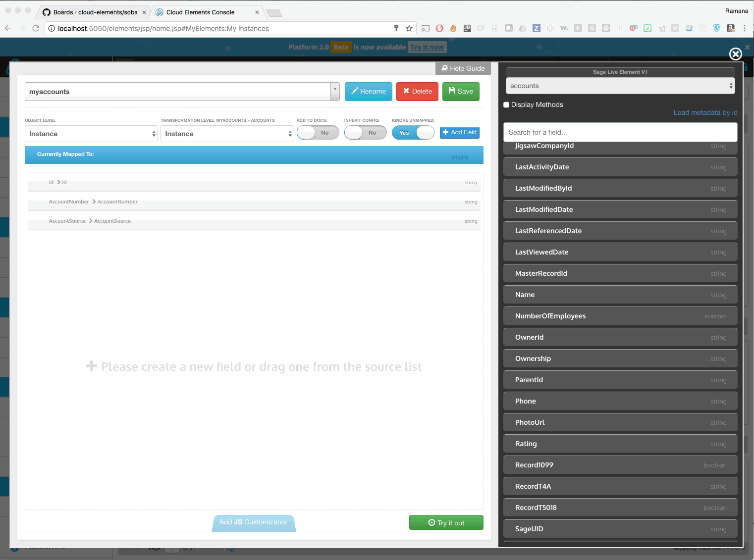This screenshot has height=560, width=754.
Task: Save the transformation
Action: point(461,92)
